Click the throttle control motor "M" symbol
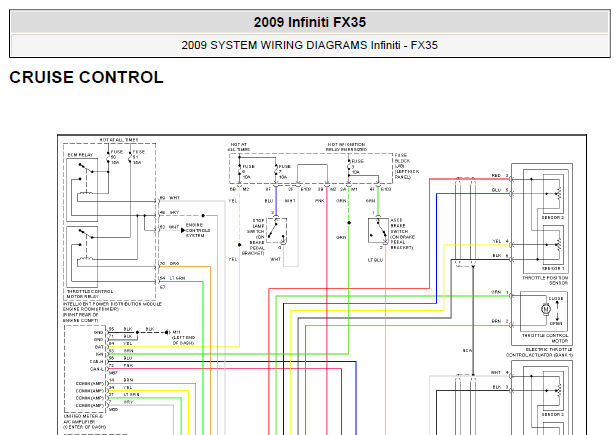The height and width of the screenshot is (435, 616). (545, 309)
